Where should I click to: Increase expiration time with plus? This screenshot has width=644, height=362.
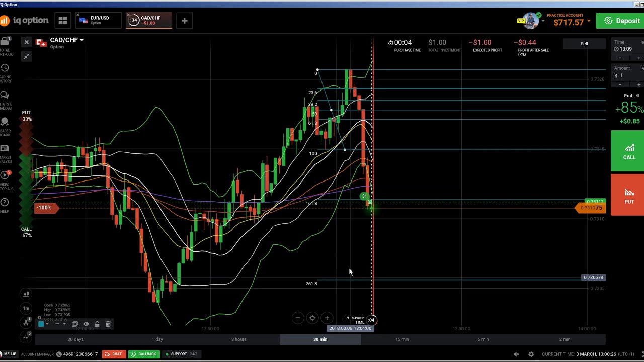pos(638,58)
